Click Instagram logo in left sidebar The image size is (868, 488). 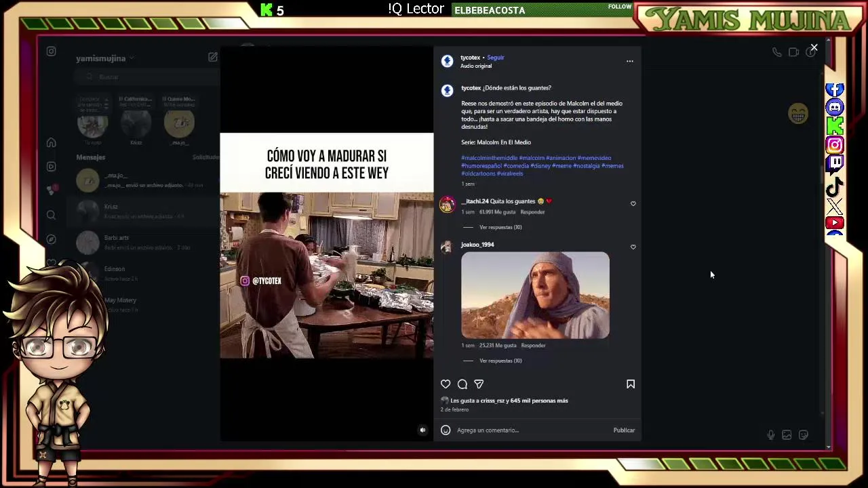click(51, 52)
